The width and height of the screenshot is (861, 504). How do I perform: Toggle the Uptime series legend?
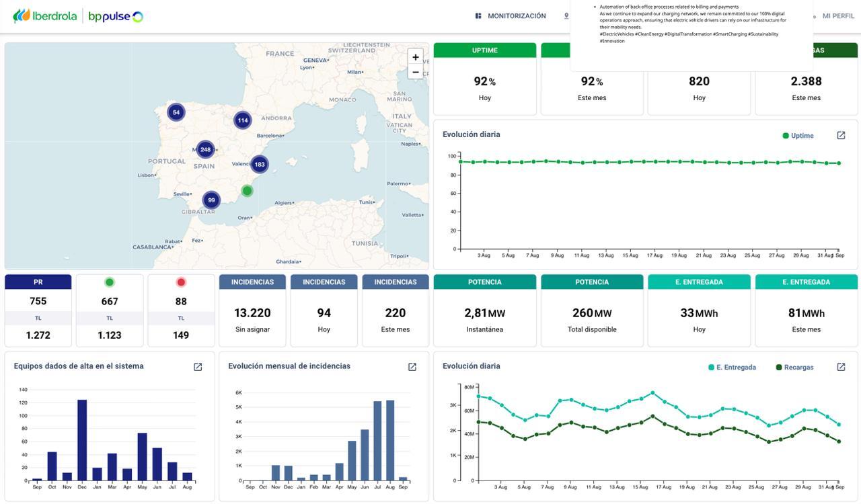coord(798,136)
